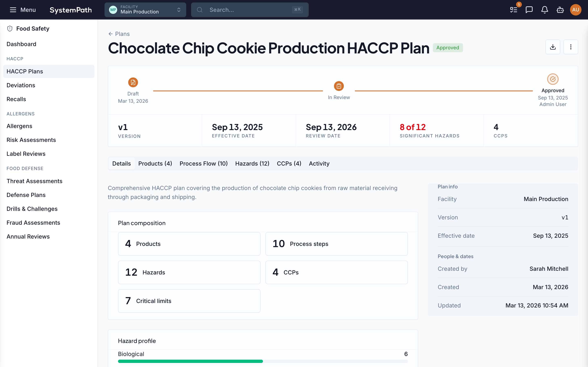This screenshot has height=367, width=588.
Task: Click the AU user avatar
Action: pos(575,10)
